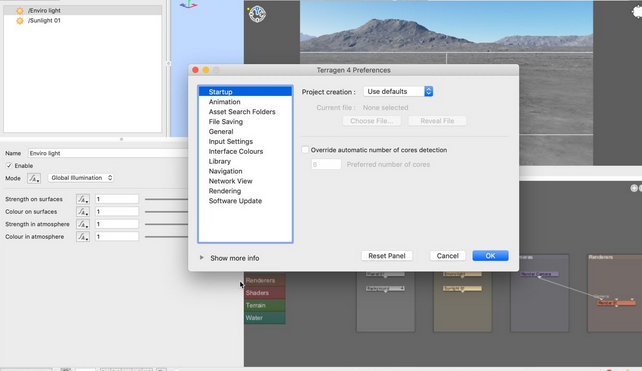Open Software Update preferences

click(245, 201)
